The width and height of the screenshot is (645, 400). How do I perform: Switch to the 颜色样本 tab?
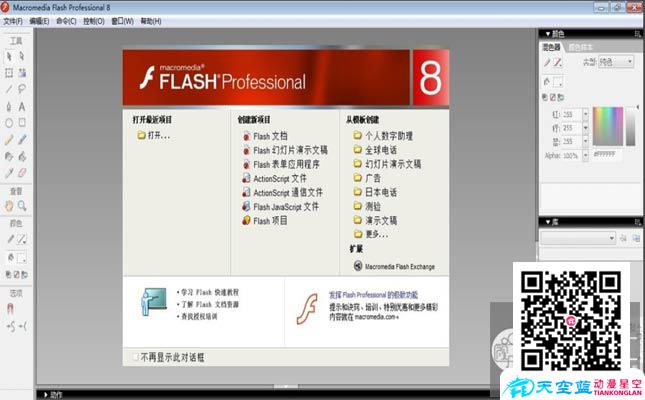pos(580,47)
